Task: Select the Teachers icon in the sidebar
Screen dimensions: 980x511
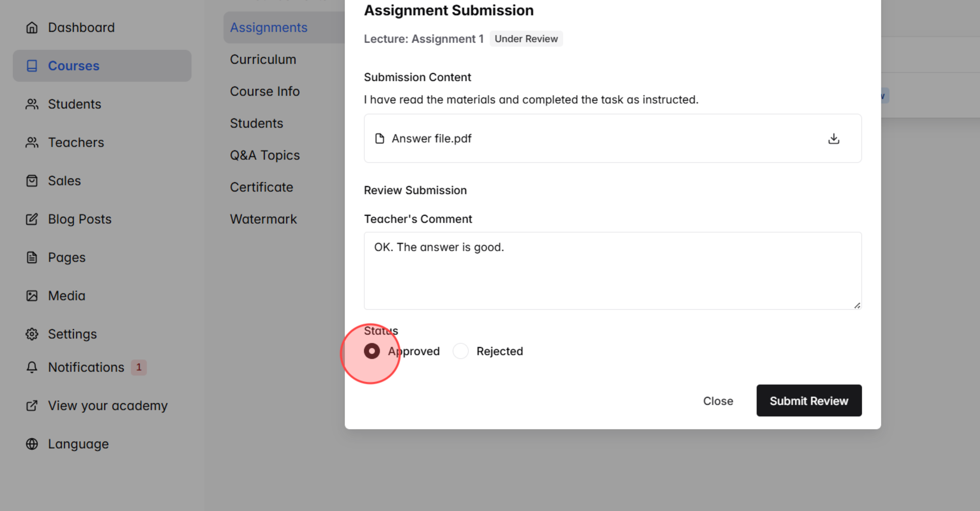Action: pos(32,142)
